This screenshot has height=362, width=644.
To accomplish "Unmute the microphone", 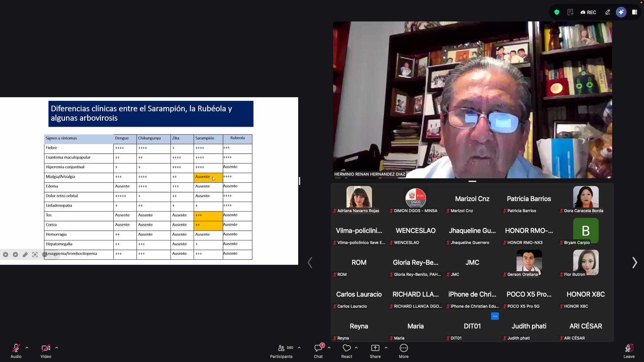I will point(16,348).
